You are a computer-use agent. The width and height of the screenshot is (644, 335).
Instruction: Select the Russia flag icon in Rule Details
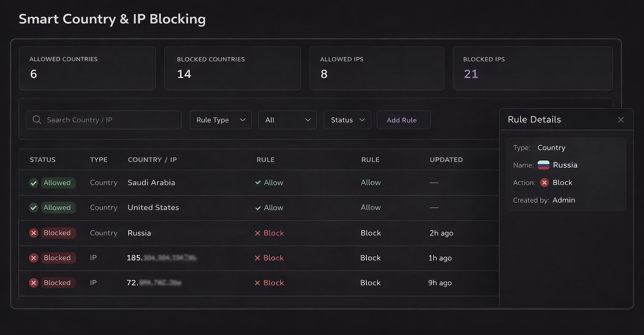[x=544, y=165]
